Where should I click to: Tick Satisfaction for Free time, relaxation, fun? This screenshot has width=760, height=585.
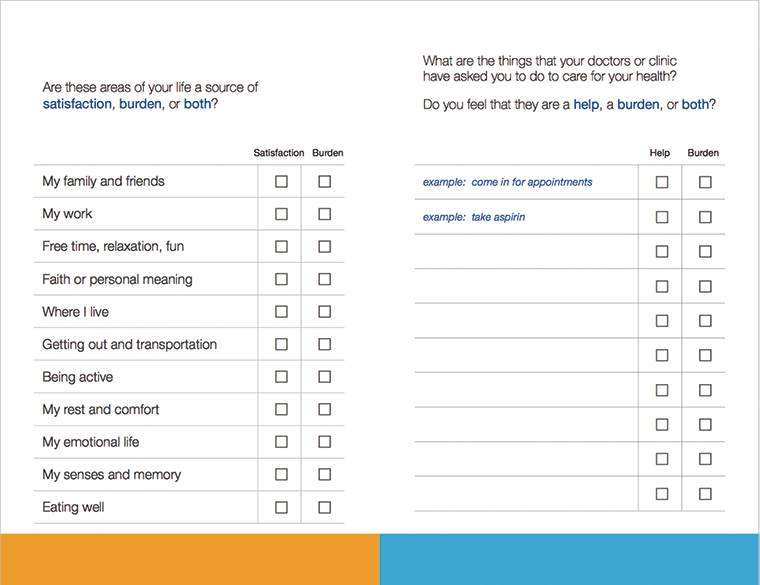pos(281,246)
